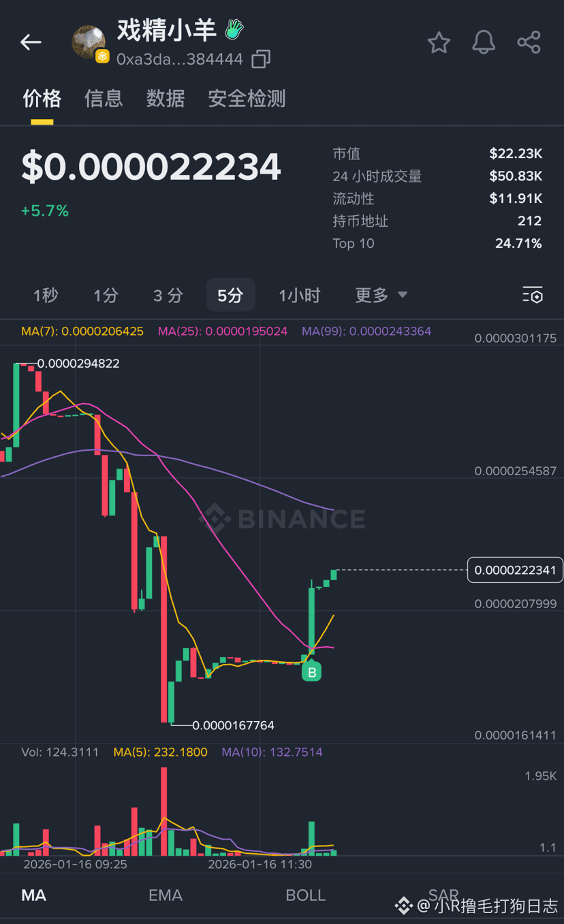Tap the volume MA(10) 132.7514 legend

[272, 752]
